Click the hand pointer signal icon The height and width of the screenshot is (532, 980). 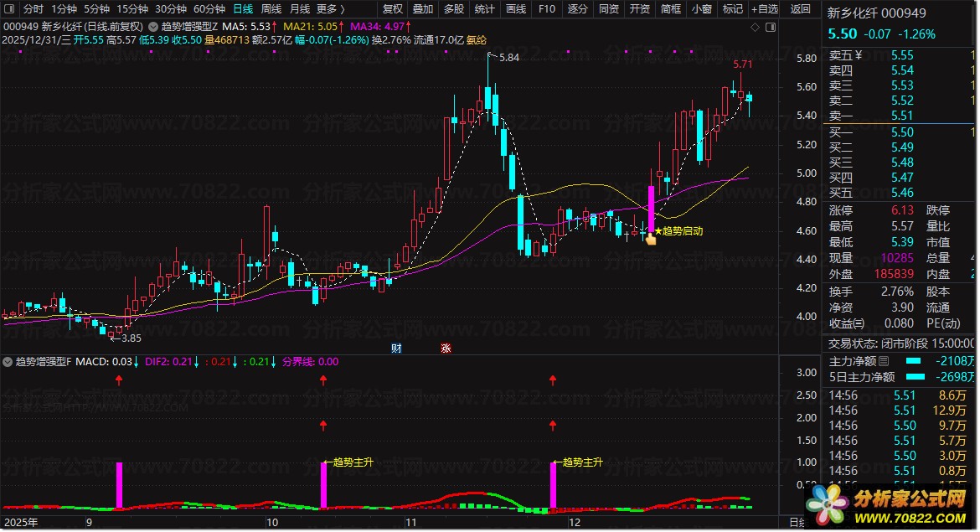pyautogui.click(x=651, y=238)
